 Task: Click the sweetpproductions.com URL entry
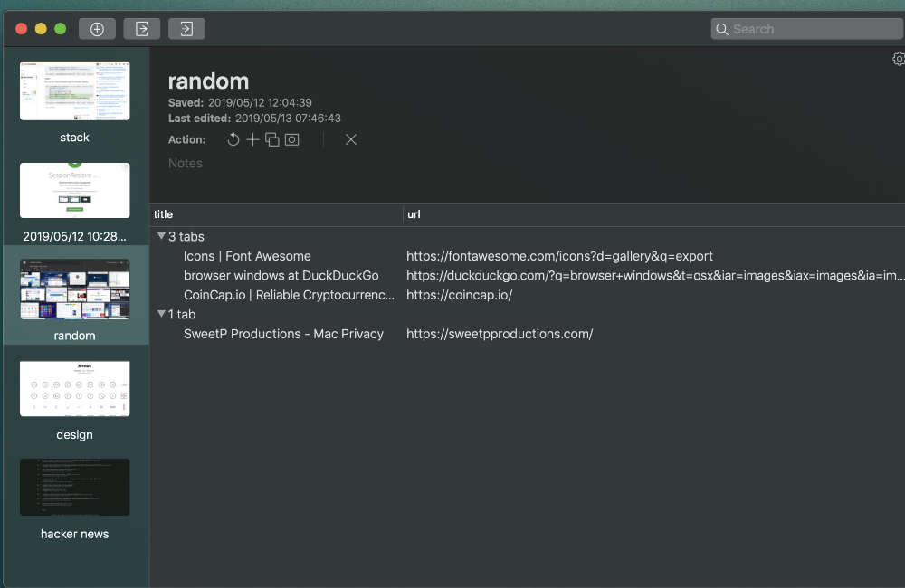click(x=500, y=334)
